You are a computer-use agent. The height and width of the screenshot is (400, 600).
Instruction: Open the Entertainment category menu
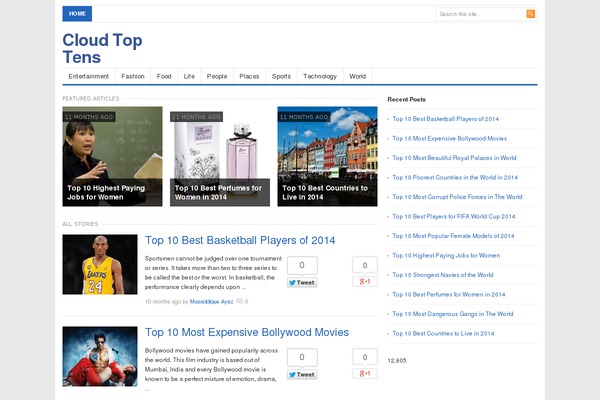[x=88, y=76]
